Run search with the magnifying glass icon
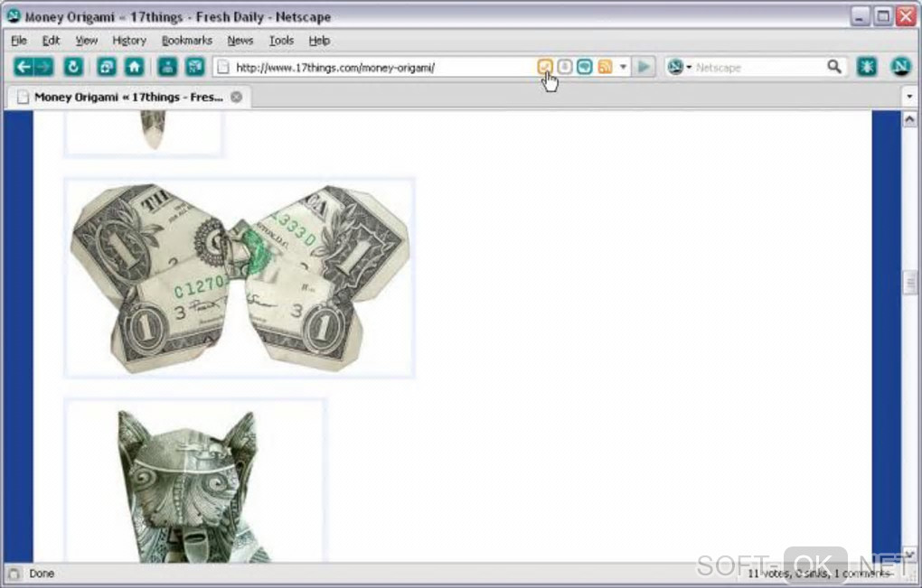Screen dimensions: 922x588 (x=833, y=67)
